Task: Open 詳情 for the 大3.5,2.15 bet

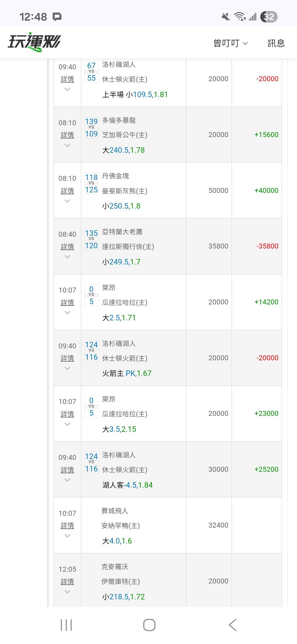Action: click(x=67, y=414)
